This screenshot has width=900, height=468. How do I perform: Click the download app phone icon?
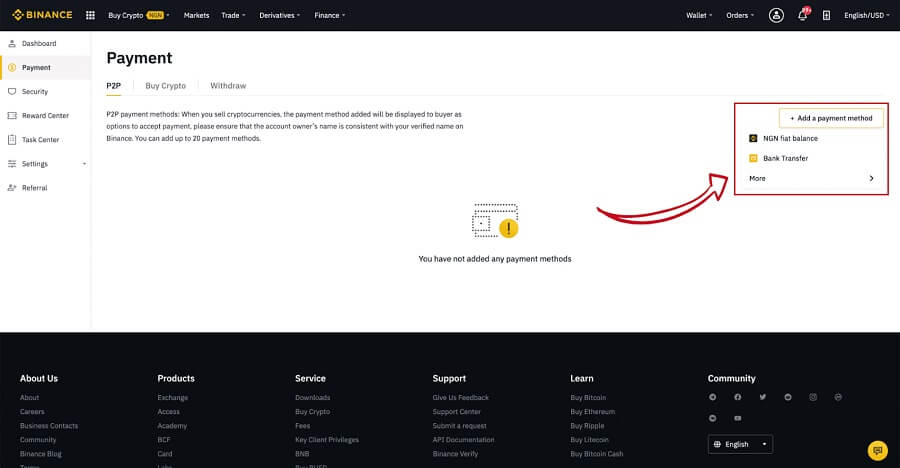(826, 16)
